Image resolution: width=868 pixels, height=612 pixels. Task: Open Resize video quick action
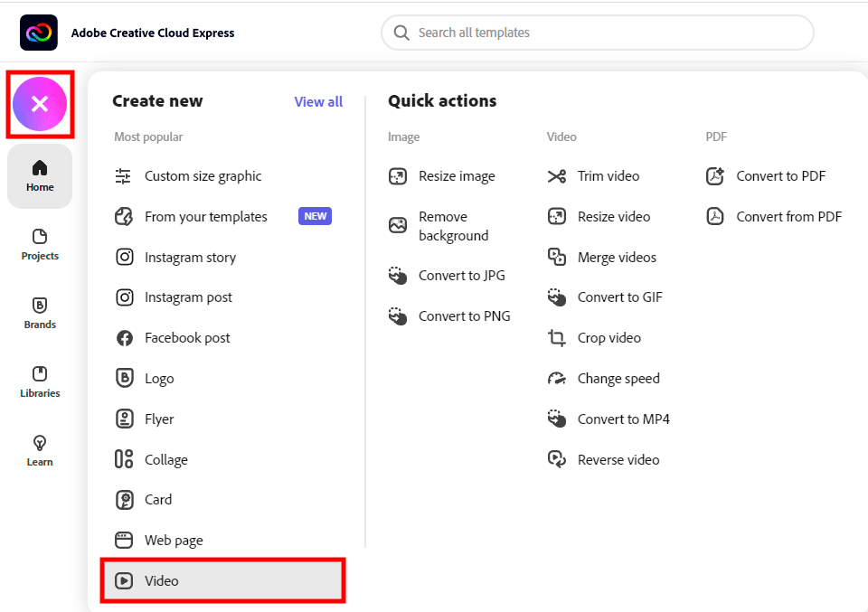click(614, 216)
